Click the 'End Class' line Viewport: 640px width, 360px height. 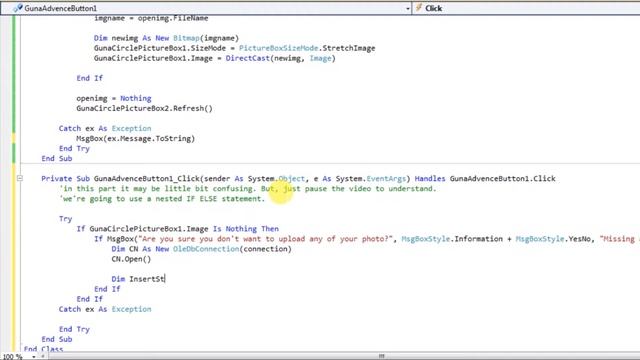coord(43,349)
